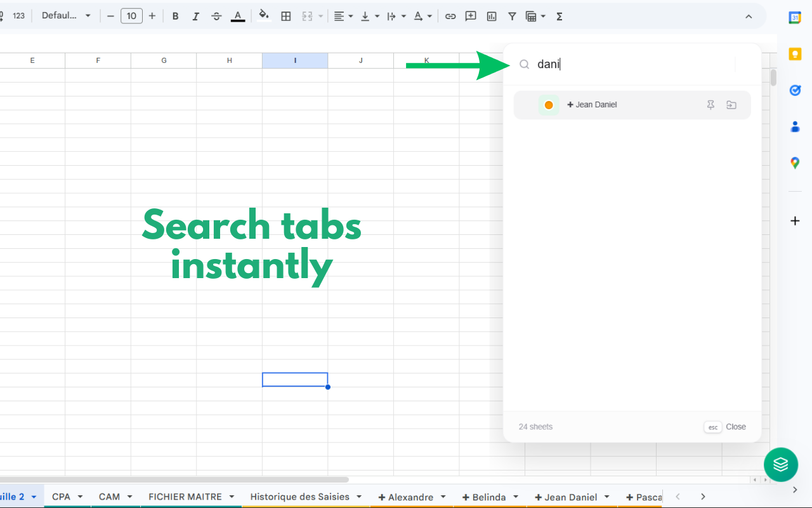Open the functions menu via the sigma icon
Viewport: 812px width, 508px height.
pyautogui.click(x=559, y=16)
